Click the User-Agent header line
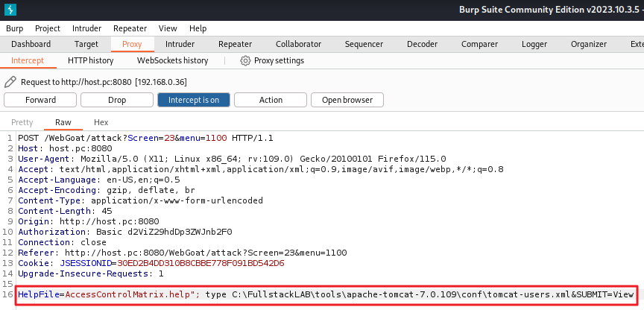The height and width of the screenshot is (310, 644). 232,159
